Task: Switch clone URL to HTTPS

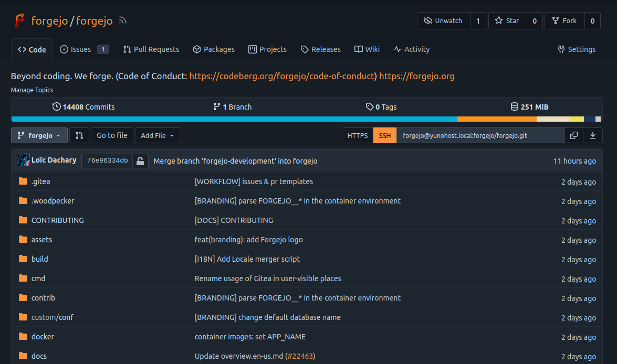Action: [358, 135]
